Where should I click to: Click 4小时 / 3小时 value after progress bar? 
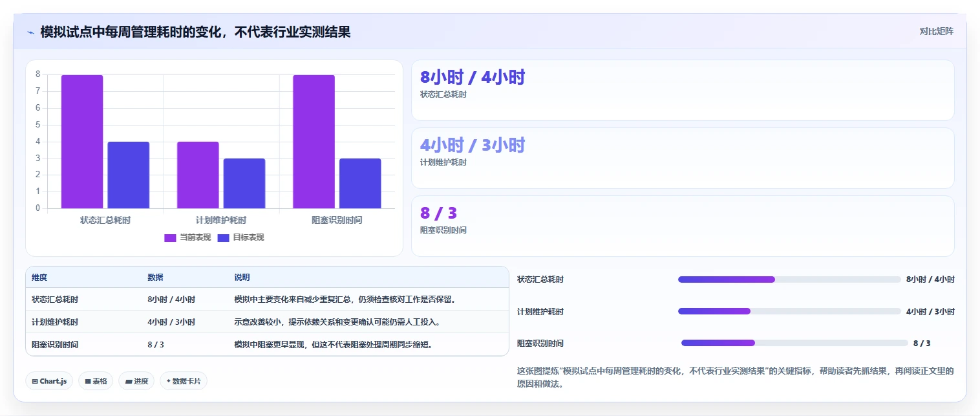coord(930,312)
